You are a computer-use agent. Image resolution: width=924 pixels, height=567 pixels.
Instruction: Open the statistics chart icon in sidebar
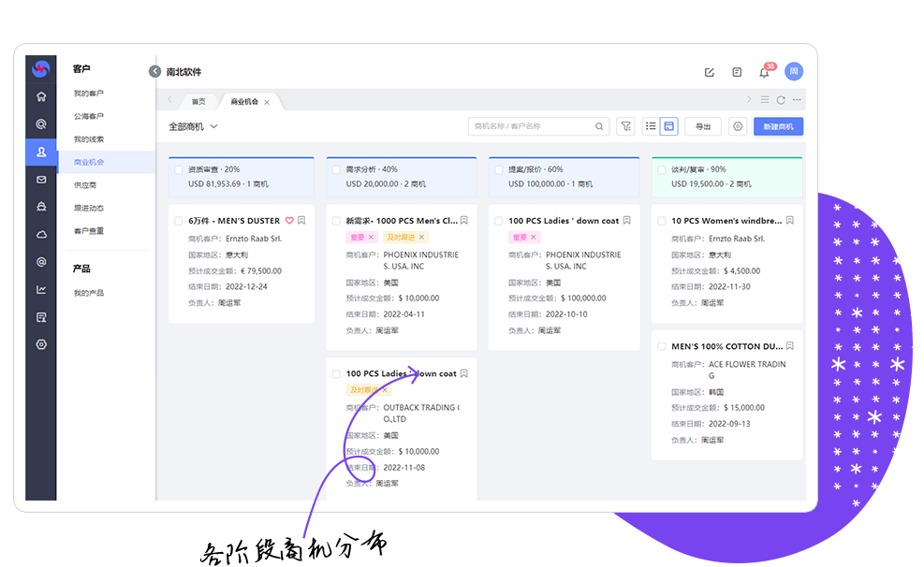tap(41, 289)
